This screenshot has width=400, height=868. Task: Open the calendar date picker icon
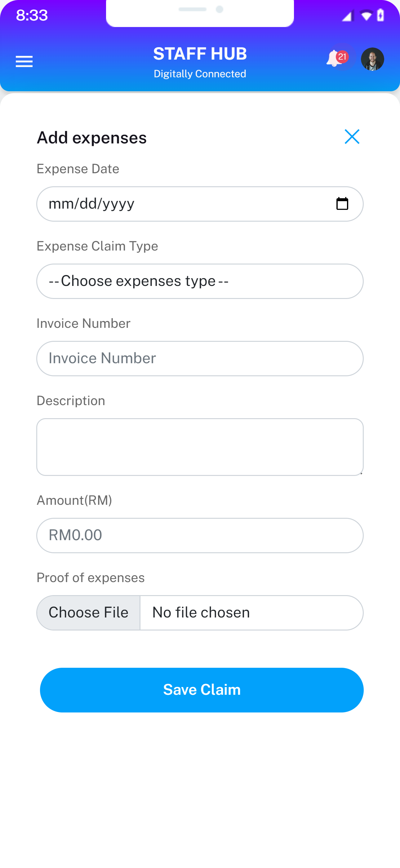coord(342,204)
